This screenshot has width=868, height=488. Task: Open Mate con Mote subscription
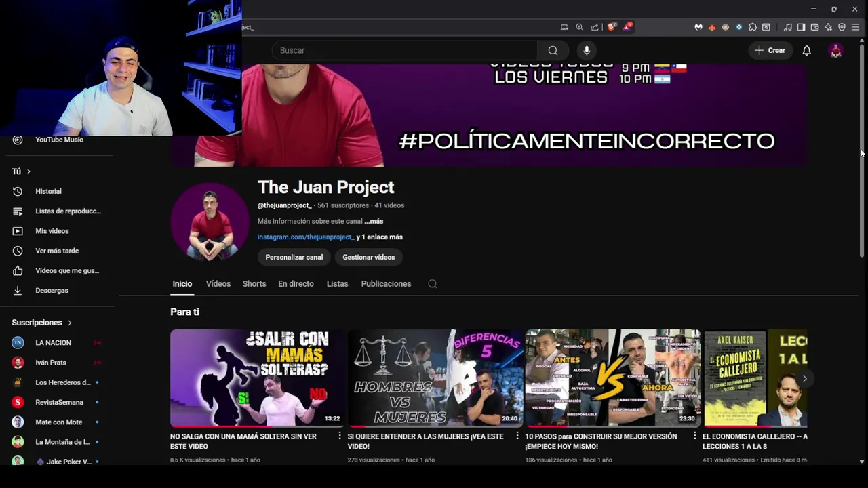[x=59, y=422]
